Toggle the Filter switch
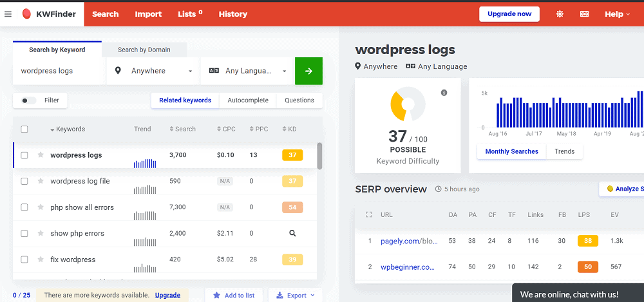This screenshot has height=302, width=644. (29, 100)
